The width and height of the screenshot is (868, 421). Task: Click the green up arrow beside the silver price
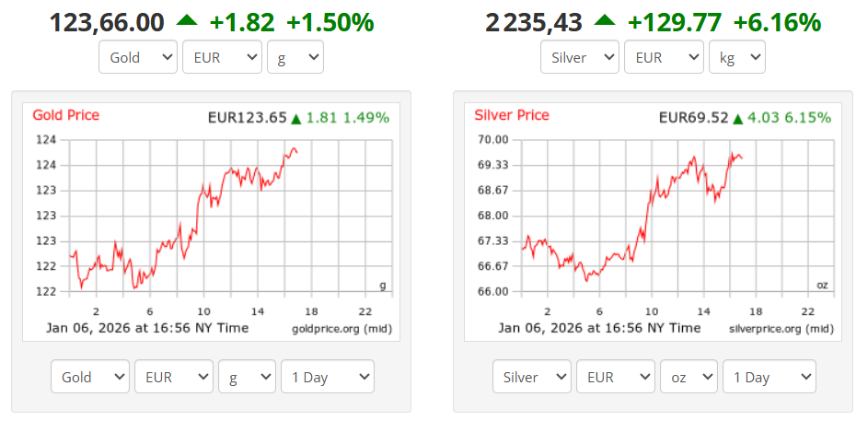[x=604, y=20]
